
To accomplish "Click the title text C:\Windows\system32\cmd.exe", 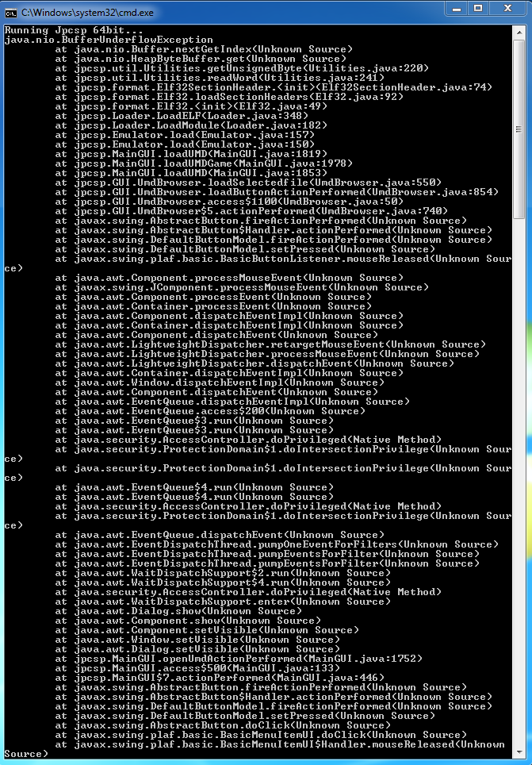I will coord(87,13).
